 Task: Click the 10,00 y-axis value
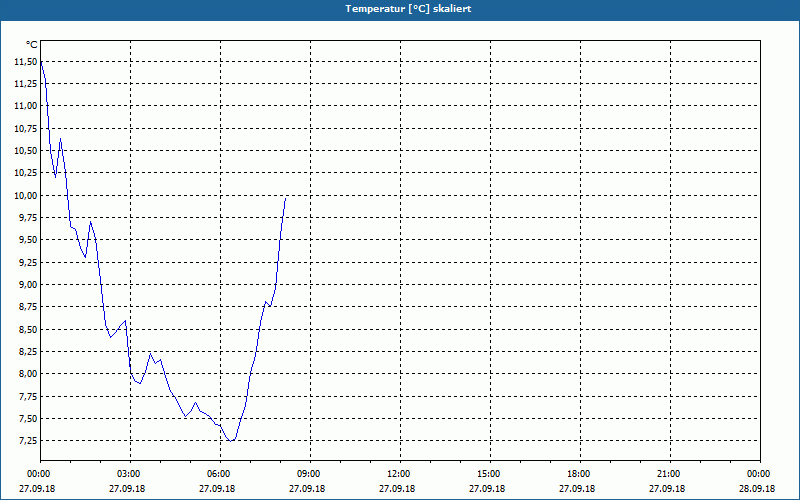click(x=26, y=195)
